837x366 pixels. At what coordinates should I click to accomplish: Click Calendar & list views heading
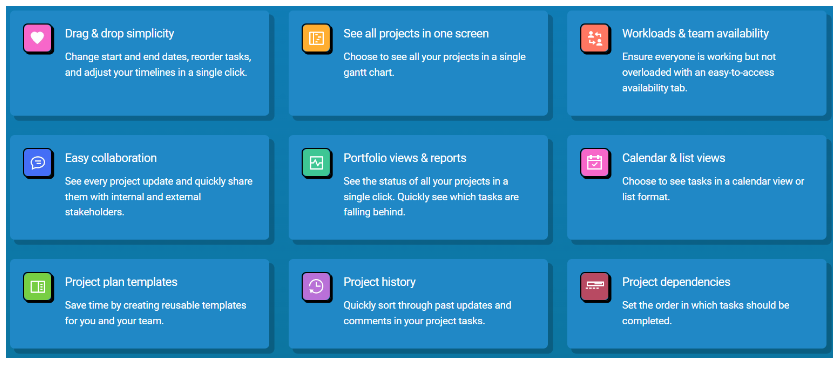tap(674, 158)
